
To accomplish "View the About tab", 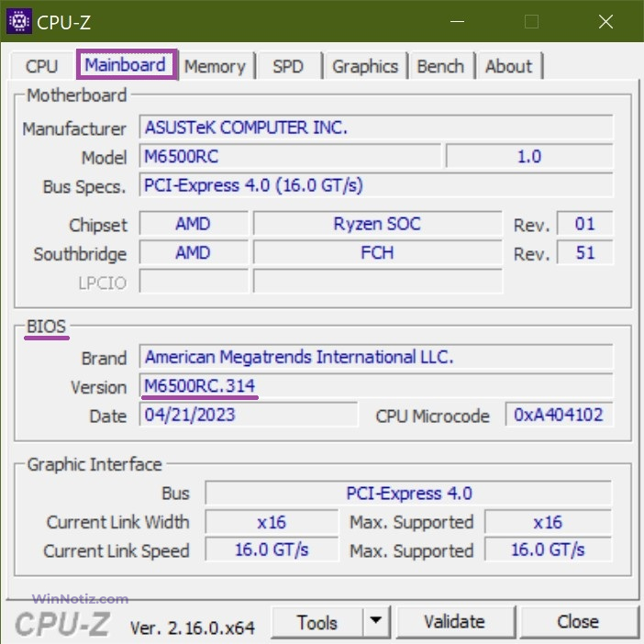I will tap(508, 66).
